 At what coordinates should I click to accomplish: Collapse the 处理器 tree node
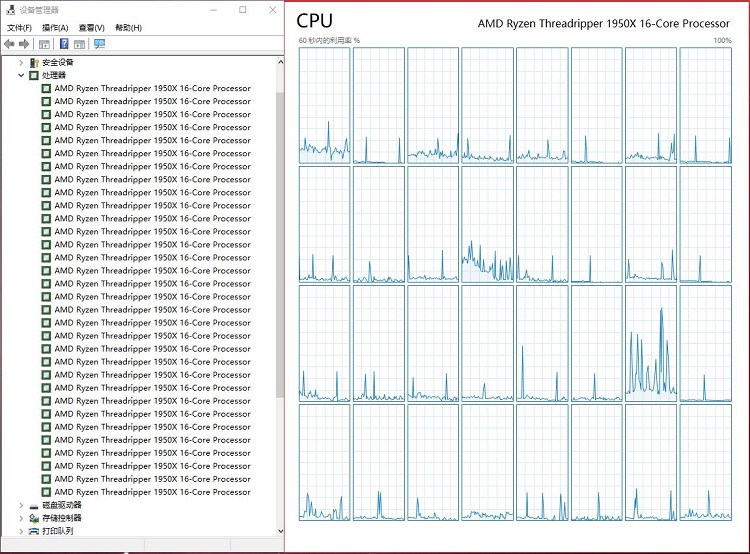[21, 75]
